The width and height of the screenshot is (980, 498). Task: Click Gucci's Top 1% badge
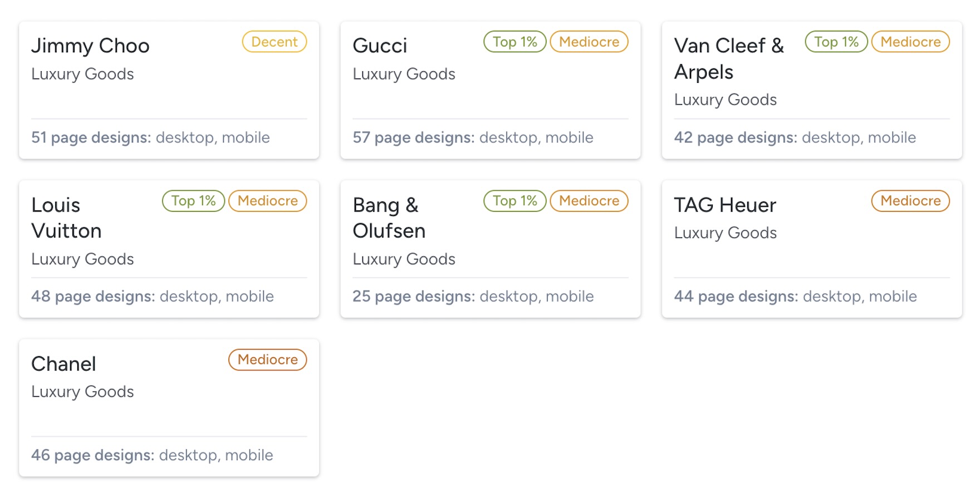point(514,42)
